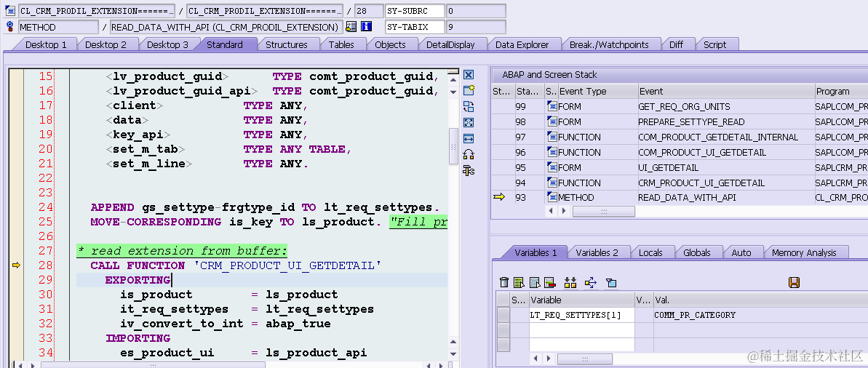
Task: Click the replace tool icon beside code editor
Action: [x=469, y=107]
